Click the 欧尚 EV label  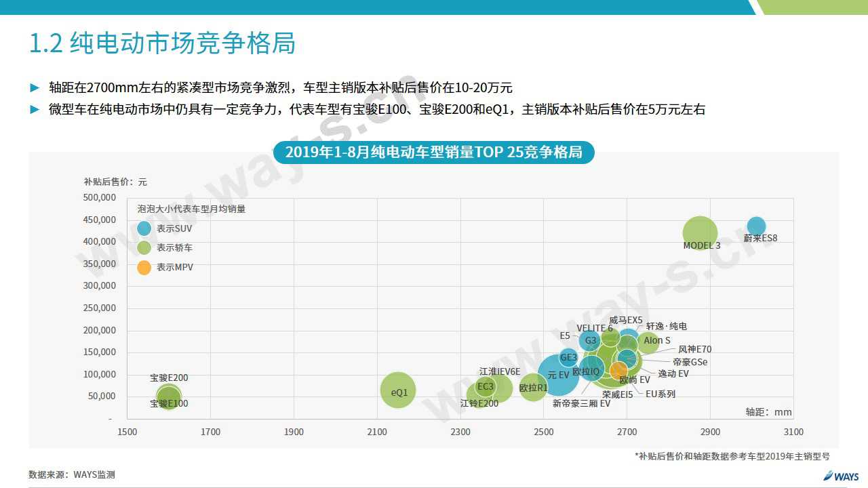coord(634,380)
